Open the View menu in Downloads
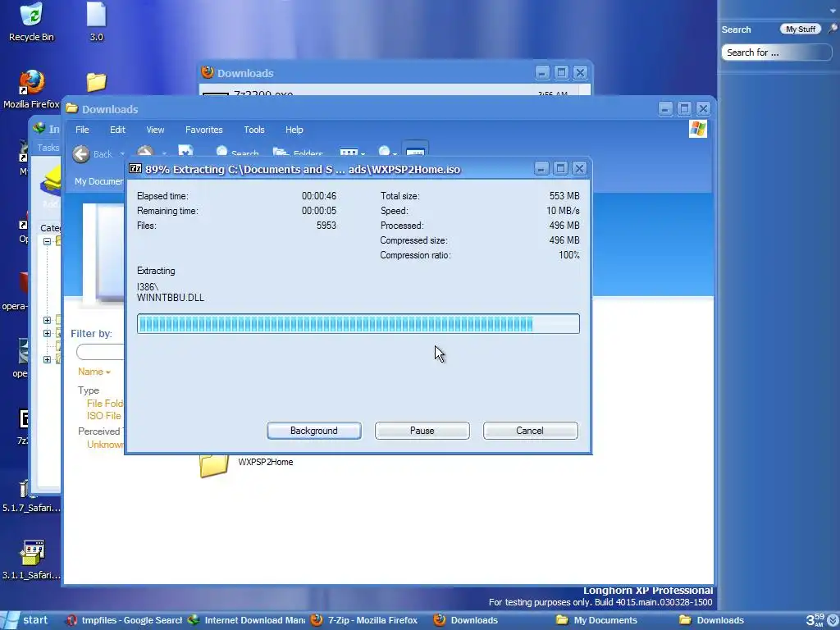Screen dimensions: 840x630 tap(155, 130)
